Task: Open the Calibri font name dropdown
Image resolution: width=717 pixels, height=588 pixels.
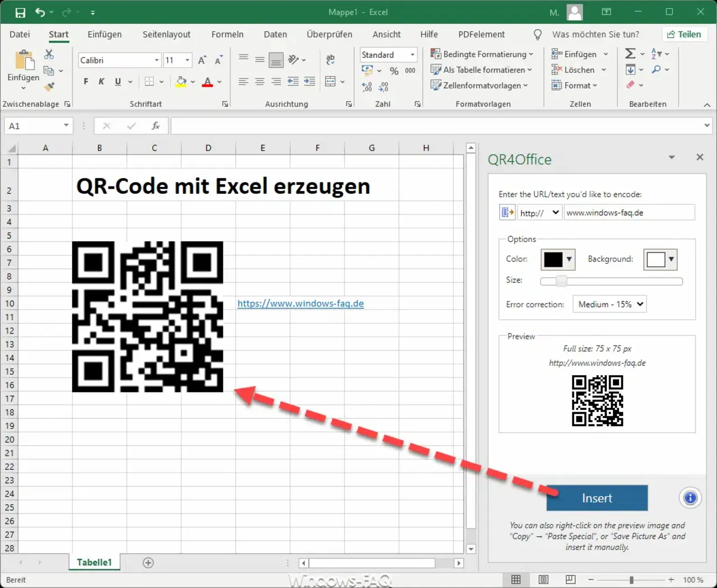Action: [x=157, y=60]
